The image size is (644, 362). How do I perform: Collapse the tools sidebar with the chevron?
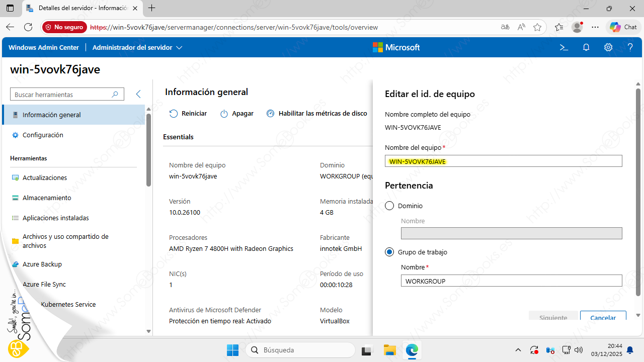click(138, 94)
